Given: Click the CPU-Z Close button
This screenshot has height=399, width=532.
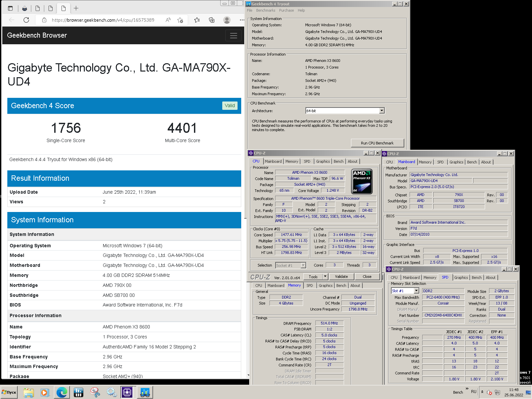Looking at the screenshot, I should (x=367, y=277).
